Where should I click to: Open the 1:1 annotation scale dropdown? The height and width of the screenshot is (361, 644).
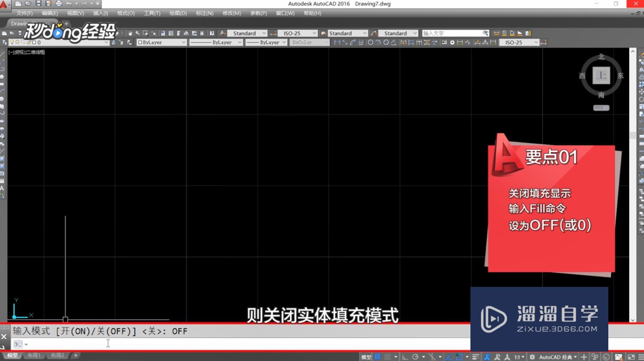[x=519, y=357]
